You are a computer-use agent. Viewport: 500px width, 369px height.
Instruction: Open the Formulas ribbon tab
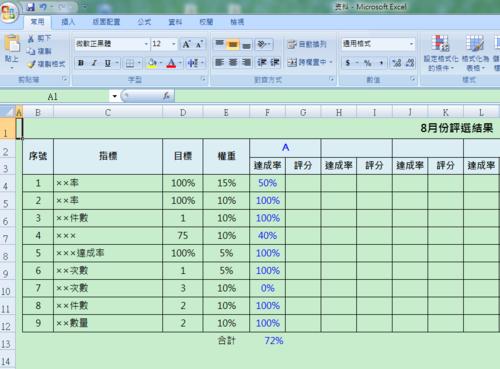pos(144,22)
